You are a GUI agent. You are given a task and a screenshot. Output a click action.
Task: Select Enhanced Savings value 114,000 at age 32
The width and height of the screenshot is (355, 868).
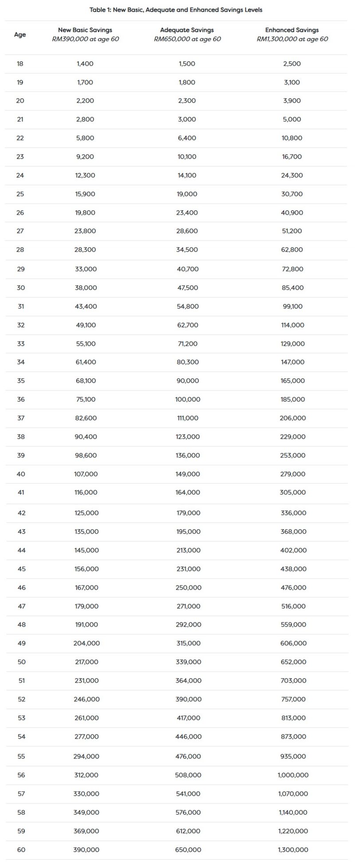[x=293, y=325]
